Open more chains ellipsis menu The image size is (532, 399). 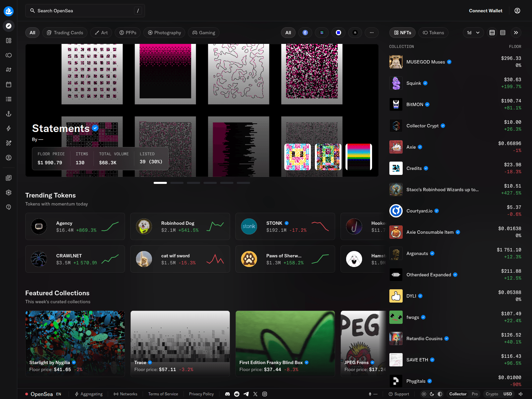click(x=372, y=33)
